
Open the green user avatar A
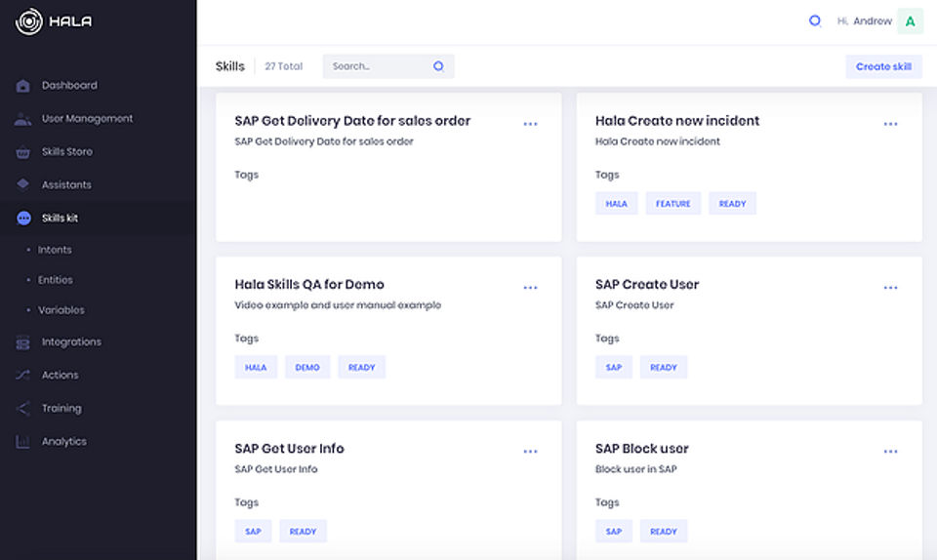910,21
